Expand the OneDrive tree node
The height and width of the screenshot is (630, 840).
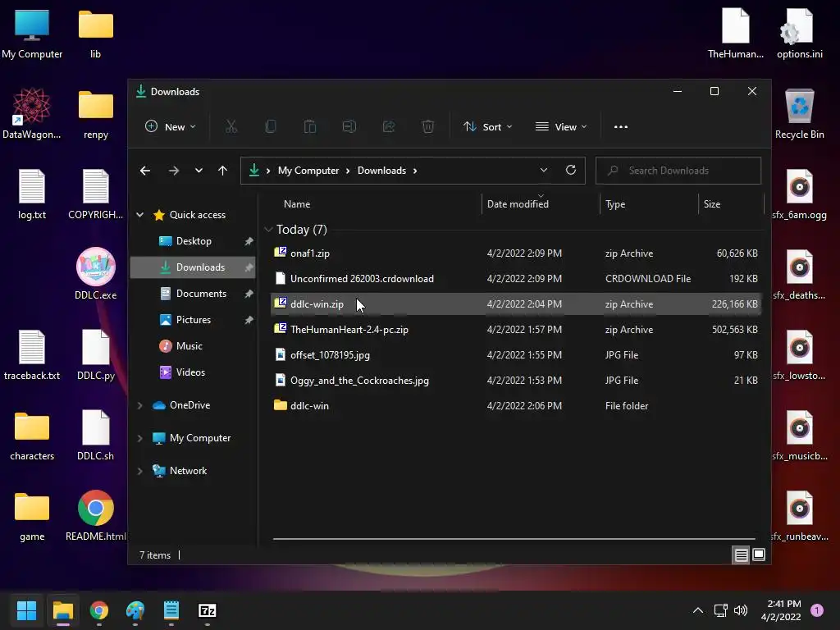[x=139, y=405]
